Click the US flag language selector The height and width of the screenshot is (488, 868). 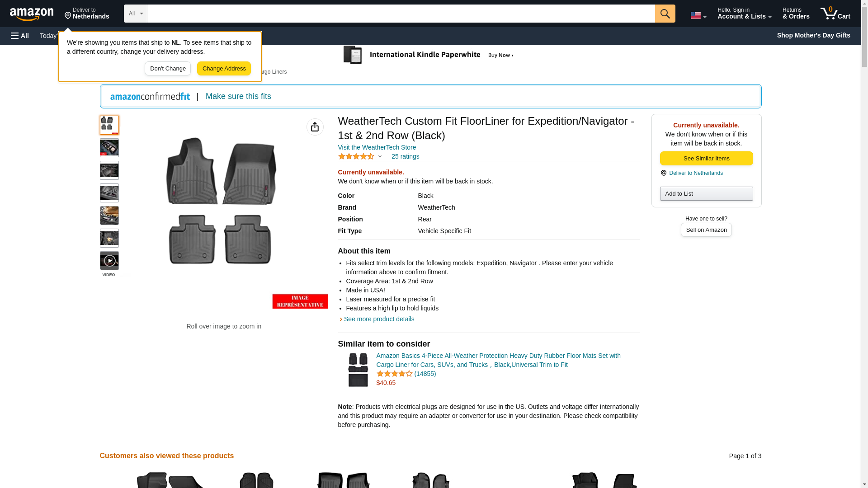698,15
